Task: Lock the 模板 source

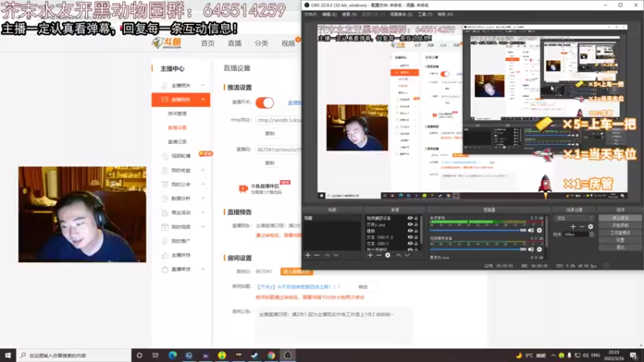Action: pos(415,231)
